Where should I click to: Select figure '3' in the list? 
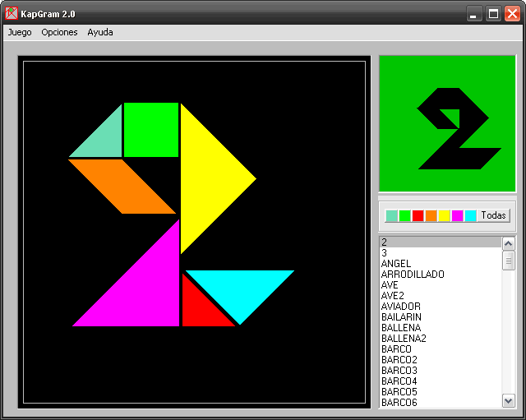coord(441,252)
